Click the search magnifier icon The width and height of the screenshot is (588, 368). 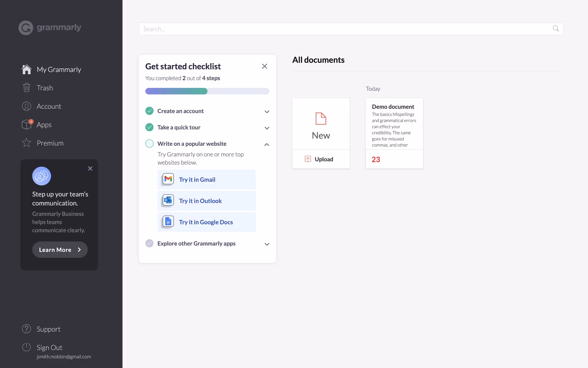click(x=556, y=29)
